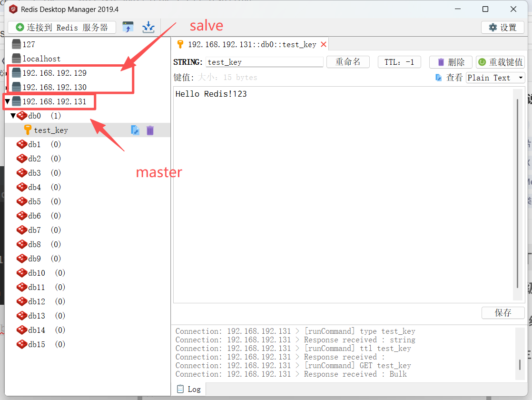The image size is (532, 400).
Task: Click the db0 database icon
Action: point(22,116)
